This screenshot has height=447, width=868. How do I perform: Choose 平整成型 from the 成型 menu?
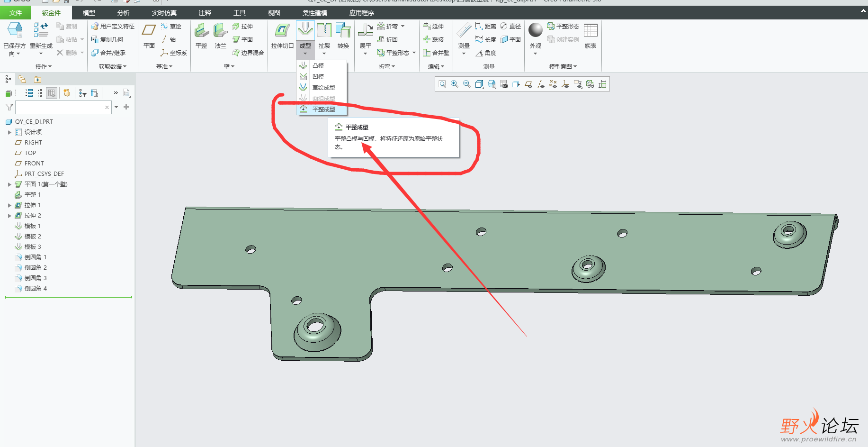point(322,109)
